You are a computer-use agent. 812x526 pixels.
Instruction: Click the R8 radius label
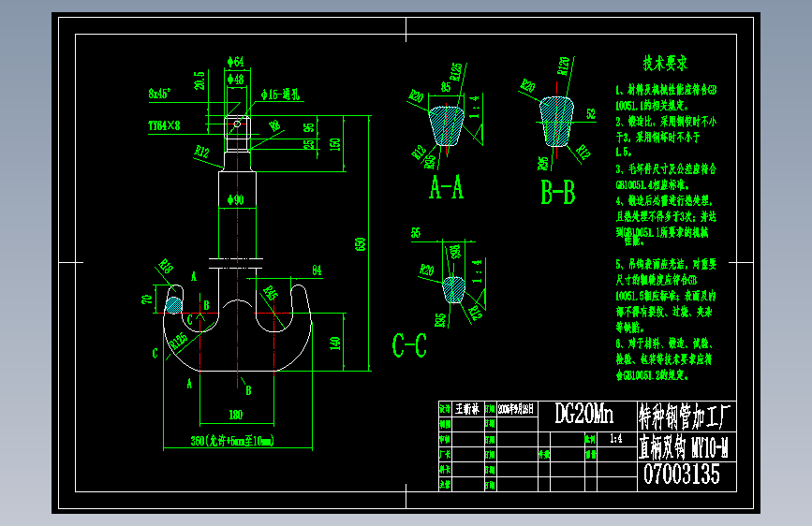pyautogui.click(x=275, y=125)
